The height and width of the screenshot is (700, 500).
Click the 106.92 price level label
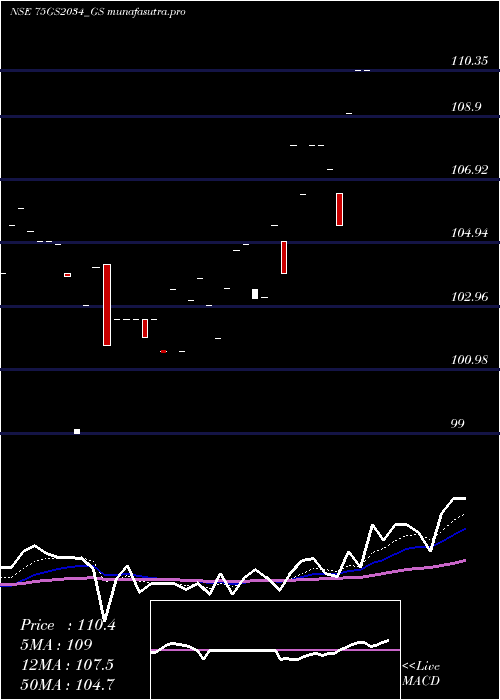point(469,170)
